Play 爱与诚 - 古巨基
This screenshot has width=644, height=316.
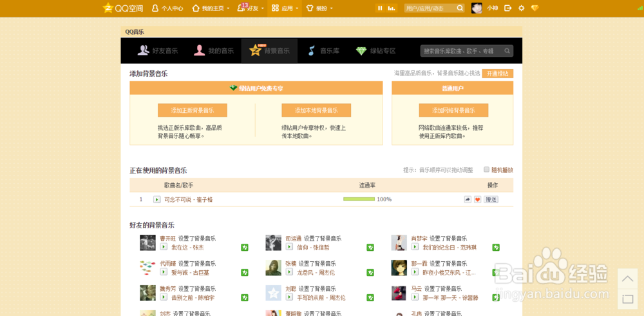(164, 272)
